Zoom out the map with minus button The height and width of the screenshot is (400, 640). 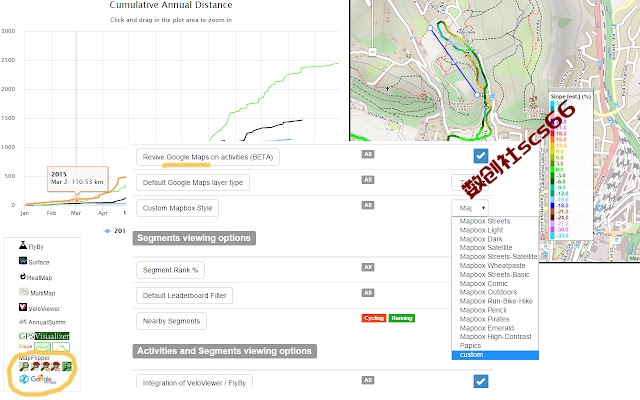[372, 52]
